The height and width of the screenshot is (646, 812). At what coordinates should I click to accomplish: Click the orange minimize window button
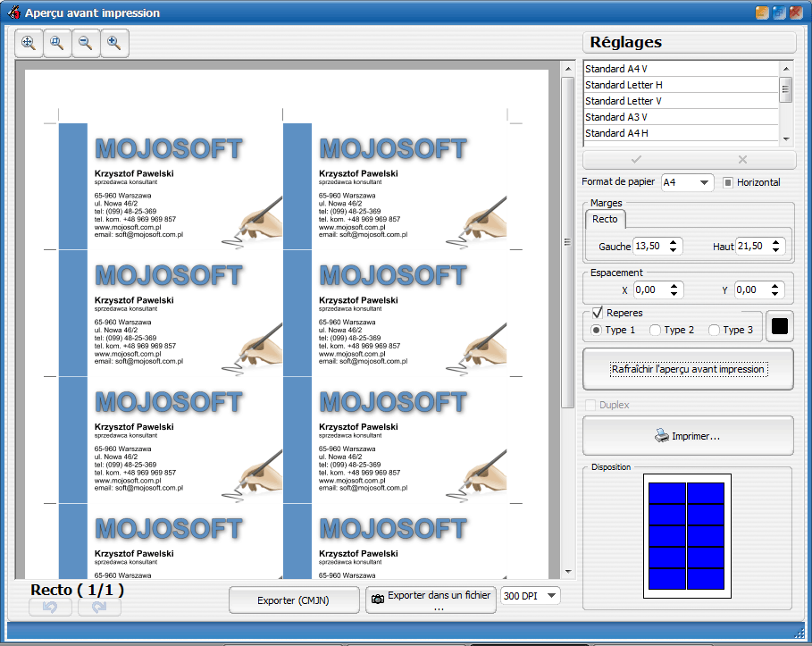[762, 13]
